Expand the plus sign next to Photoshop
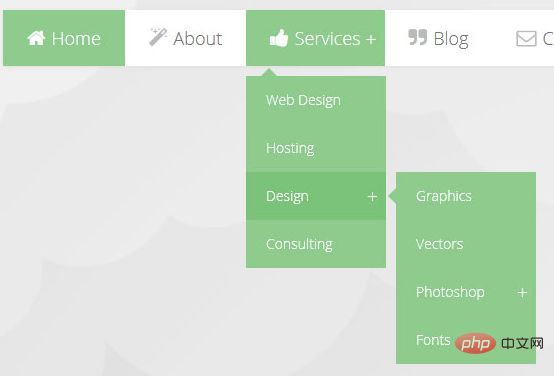Image resolution: width=554 pixels, height=376 pixels. [x=522, y=293]
